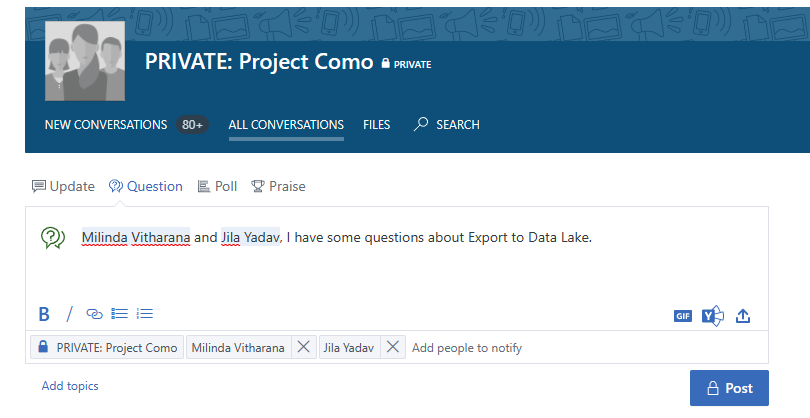Go to the Files tab
Viewport: 810px width, 418px height.
[376, 125]
